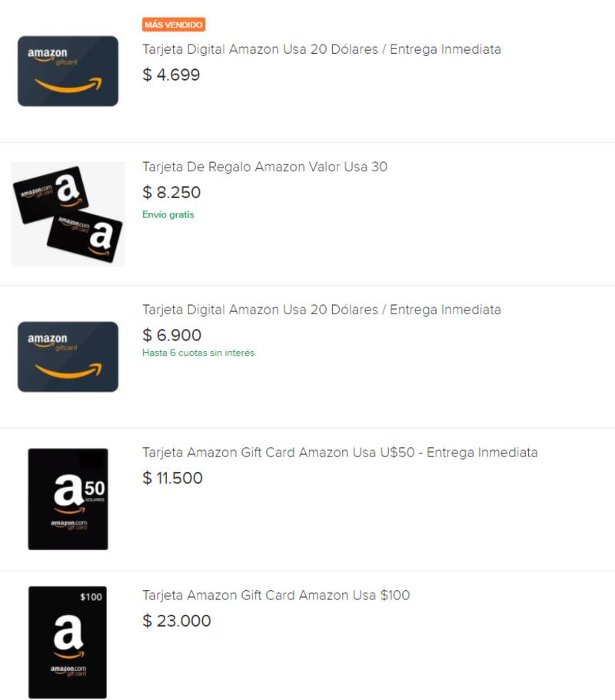Click the first Amazon gift card thumbnail

point(68,71)
